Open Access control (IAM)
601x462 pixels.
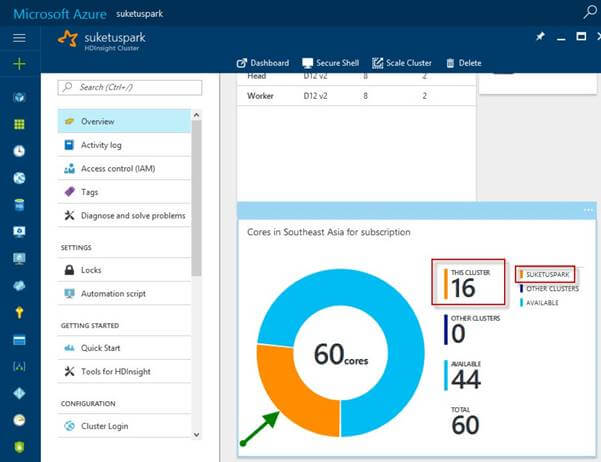click(x=124, y=168)
